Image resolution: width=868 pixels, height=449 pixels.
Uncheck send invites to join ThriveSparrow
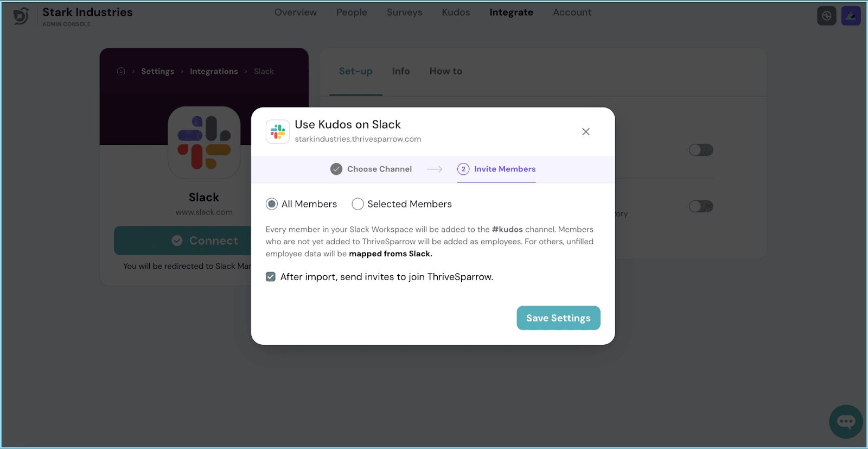point(271,277)
